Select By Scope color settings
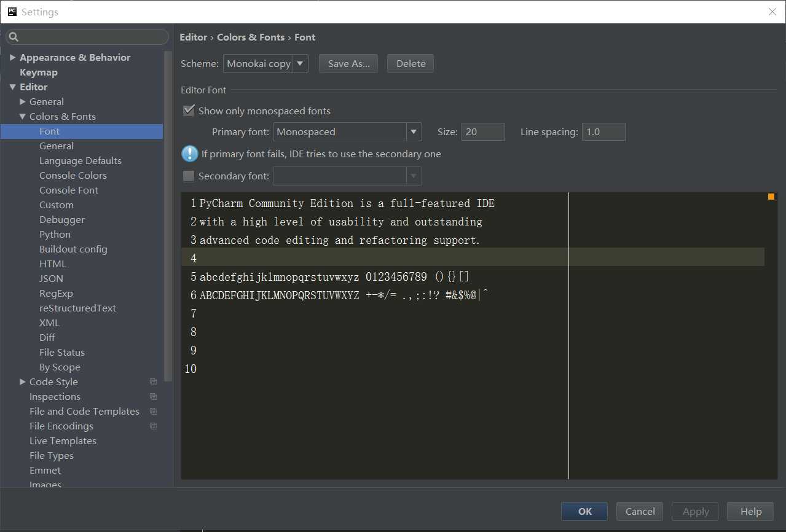 [60, 367]
